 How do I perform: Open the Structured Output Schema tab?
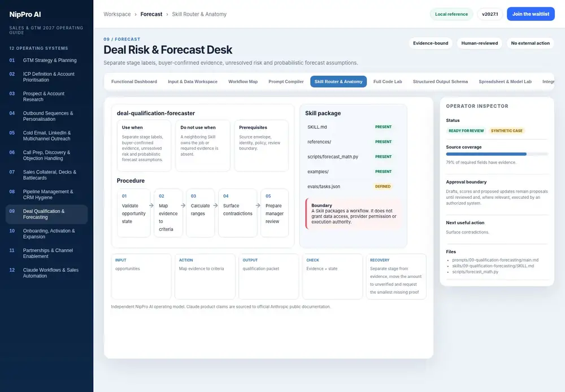pos(440,81)
